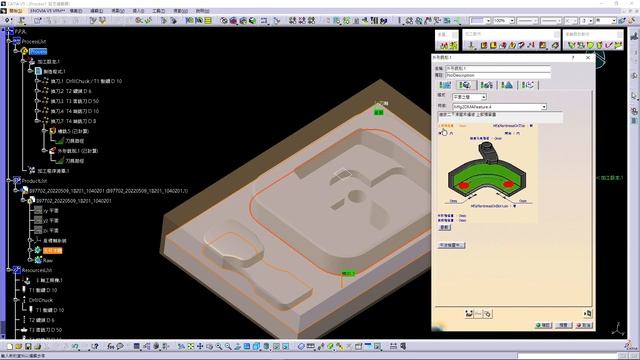Switch to Feeds and Speeds tab
The height and width of the screenshot is (360, 640).
point(507,85)
